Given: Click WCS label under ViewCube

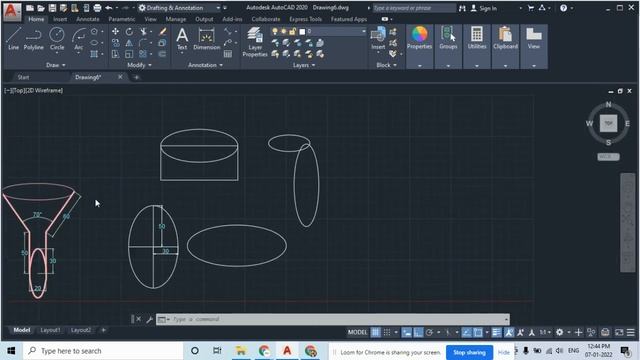Looking at the screenshot, I should [x=608, y=157].
